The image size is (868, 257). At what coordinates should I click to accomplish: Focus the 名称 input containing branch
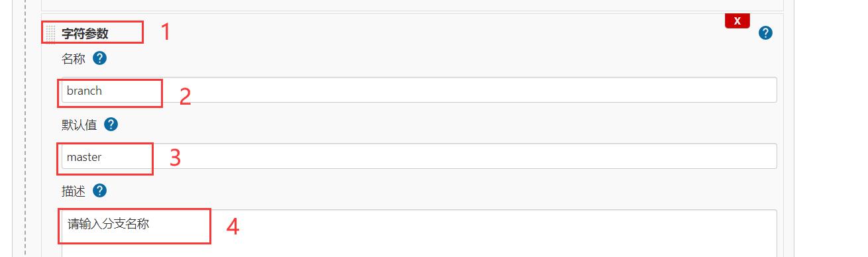click(419, 90)
